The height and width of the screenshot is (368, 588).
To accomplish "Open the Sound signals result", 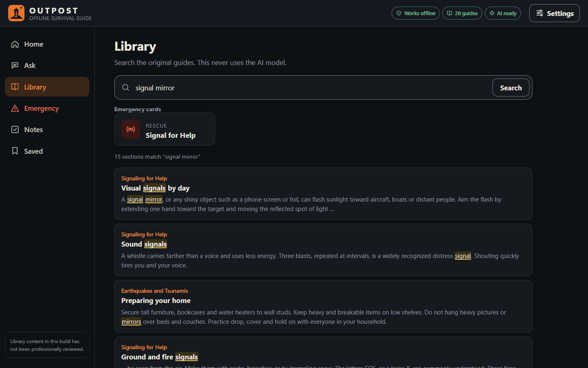I will [x=323, y=250].
